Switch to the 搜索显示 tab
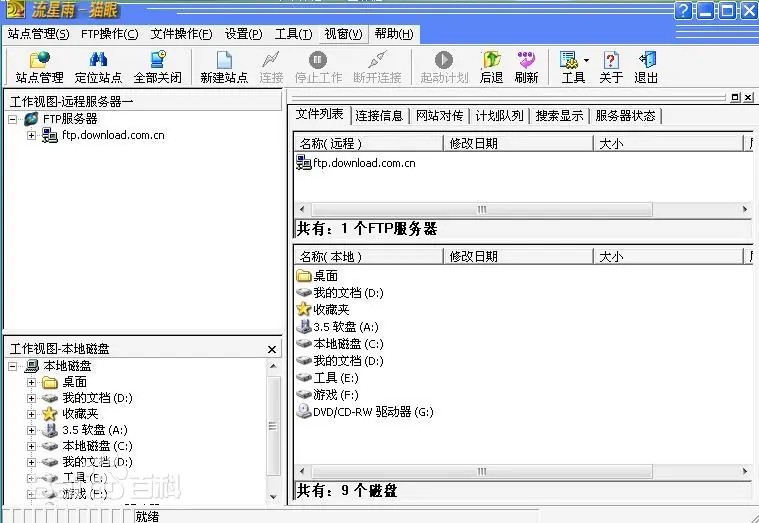The width and height of the screenshot is (759, 523). pyautogui.click(x=559, y=116)
